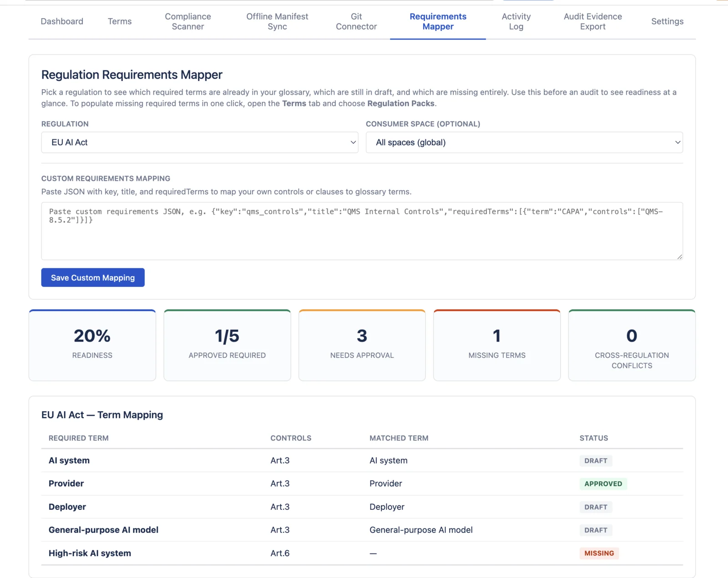This screenshot has width=728, height=578.
Task: Click Save Custom Mapping button
Action: click(x=93, y=277)
